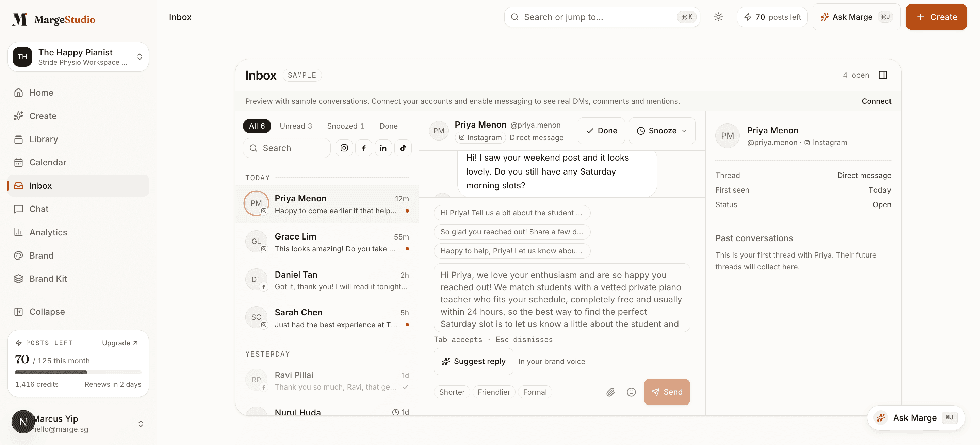Open the Daniel Tan conversation
The image size is (980, 445).
[x=327, y=280]
